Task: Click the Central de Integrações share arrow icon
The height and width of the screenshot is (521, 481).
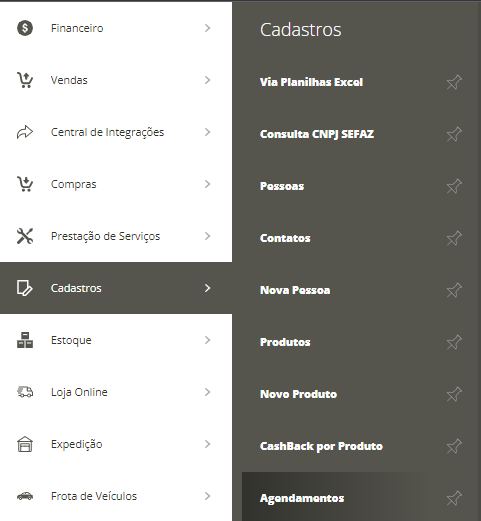Action: tap(25, 132)
